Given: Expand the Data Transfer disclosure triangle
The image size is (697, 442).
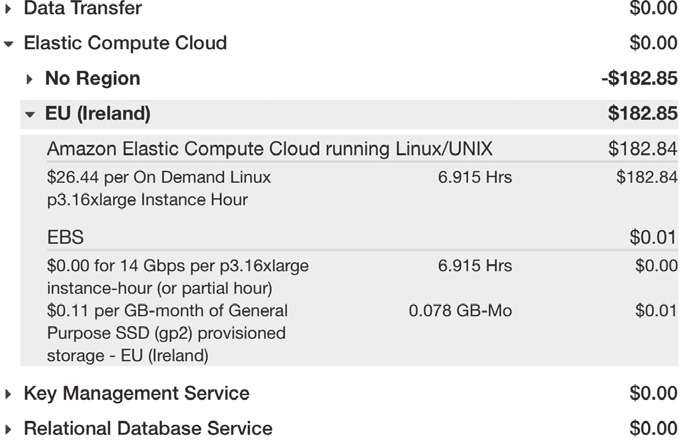Looking at the screenshot, I should [9, 9].
